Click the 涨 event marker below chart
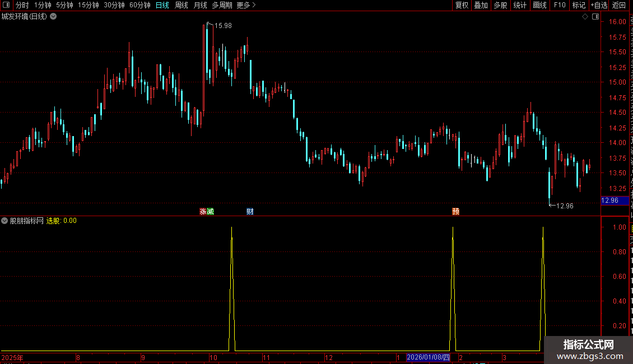This screenshot has height=364, width=633. (203, 212)
